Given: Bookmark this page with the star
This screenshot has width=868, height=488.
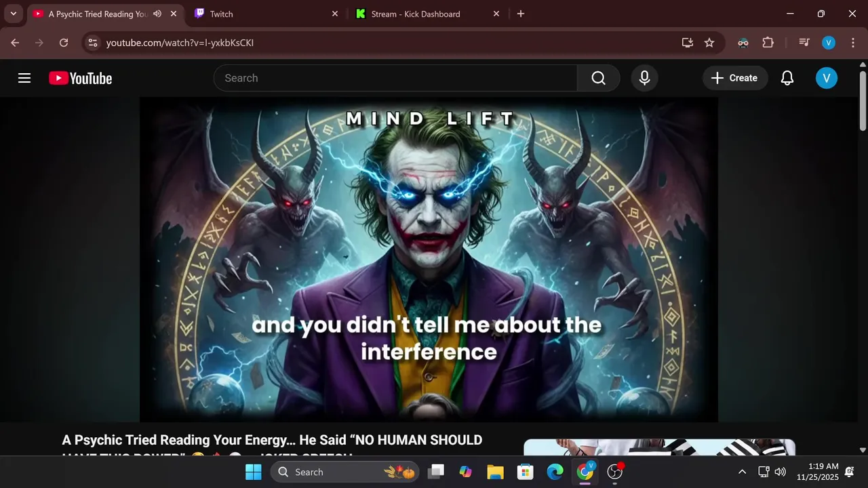Looking at the screenshot, I should 709,43.
